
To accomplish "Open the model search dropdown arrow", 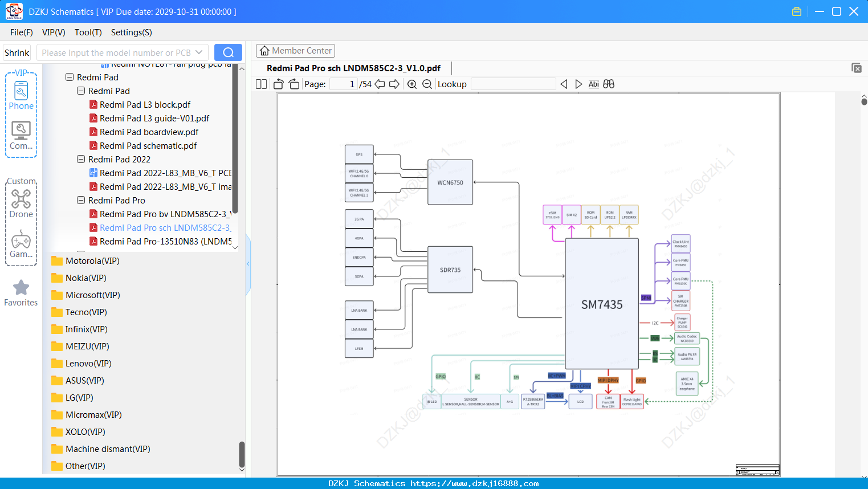I will (199, 52).
